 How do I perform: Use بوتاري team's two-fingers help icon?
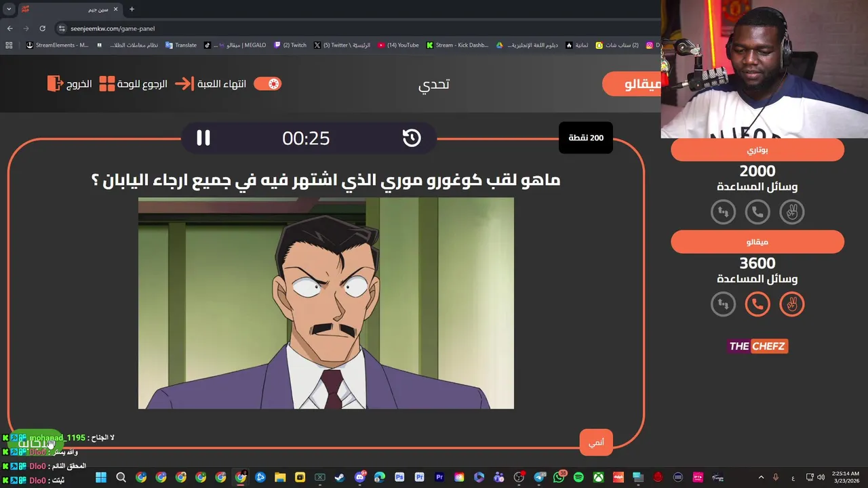point(791,213)
